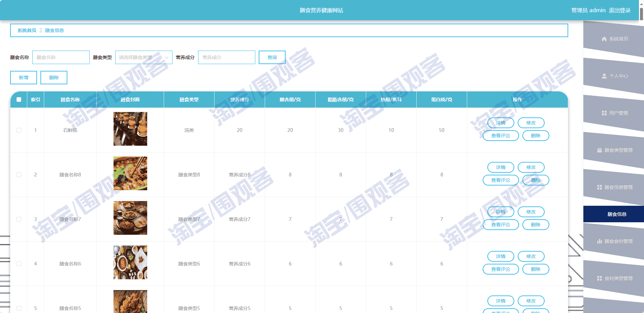Click the grid icon beside 膳食信息管理

600,188
